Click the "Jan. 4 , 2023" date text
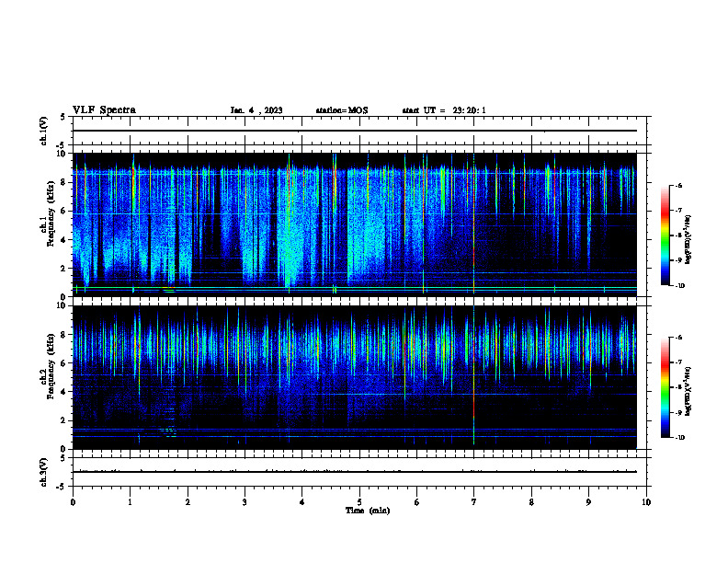 pos(256,110)
